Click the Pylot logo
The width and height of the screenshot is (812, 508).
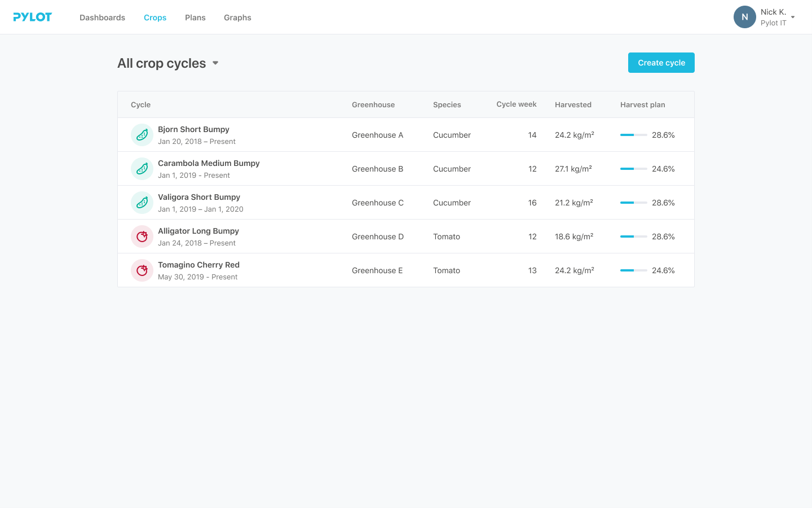33,17
